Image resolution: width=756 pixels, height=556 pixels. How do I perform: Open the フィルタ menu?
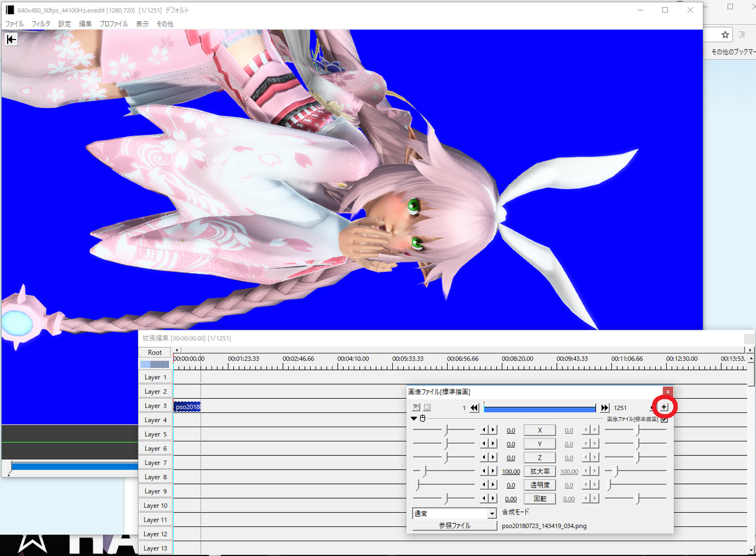[x=41, y=24]
